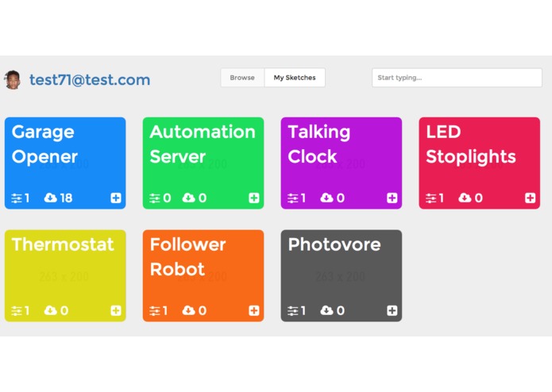
Task: Click the plus icon on Follower Robot card
Action: coord(254,310)
